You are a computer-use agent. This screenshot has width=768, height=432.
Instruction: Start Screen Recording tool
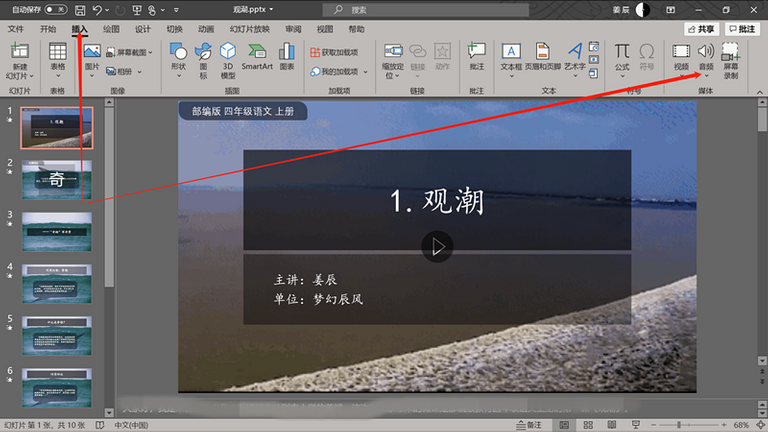730,60
